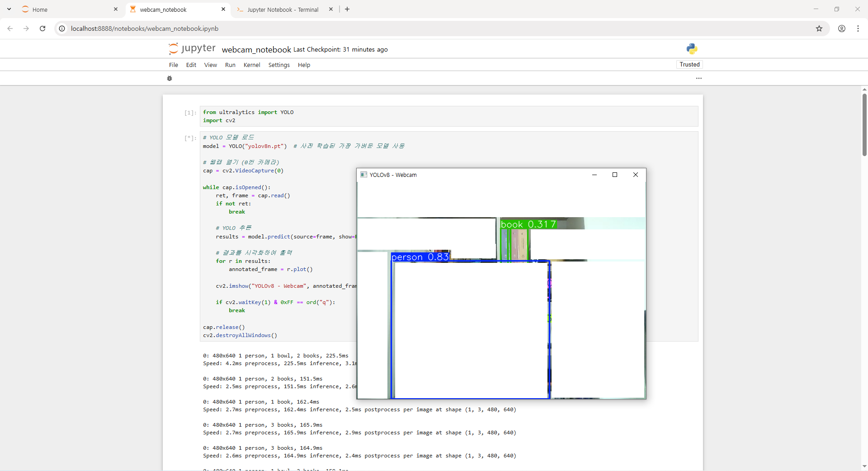This screenshot has height=471, width=868.
Task: Click the page vertical scrollbar thumb
Action: [864, 124]
